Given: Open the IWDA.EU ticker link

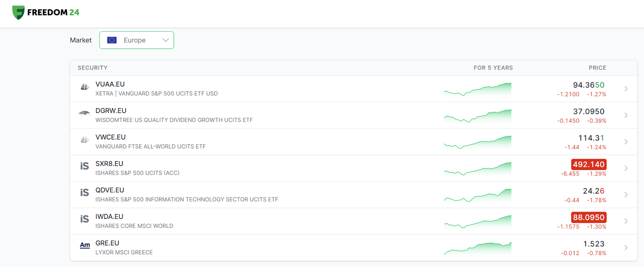Looking at the screenshot, I should point(110,217).
